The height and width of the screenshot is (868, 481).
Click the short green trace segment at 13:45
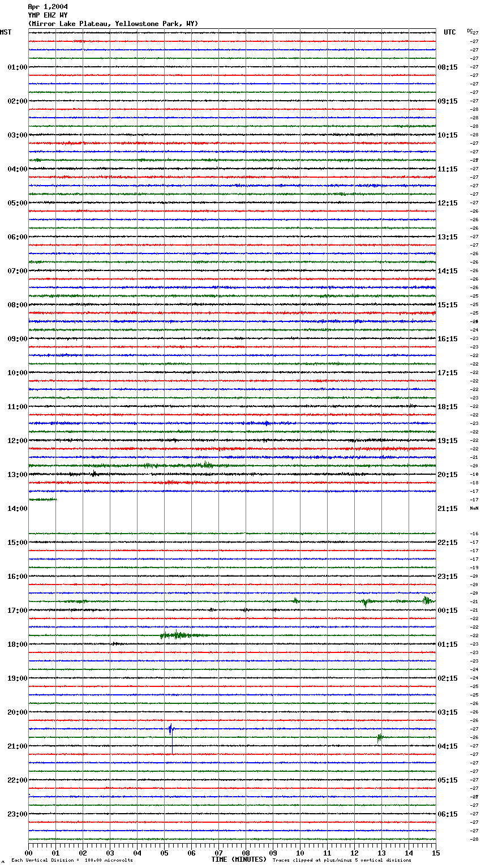pos(42,500)
